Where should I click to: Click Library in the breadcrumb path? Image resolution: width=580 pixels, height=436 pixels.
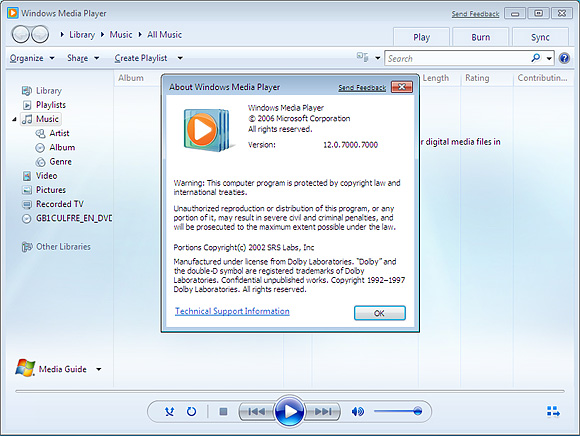coord(82,35)
